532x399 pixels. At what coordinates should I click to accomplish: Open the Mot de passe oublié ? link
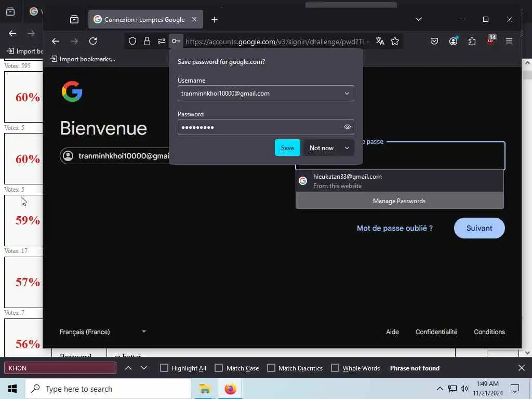click(395, 228)
